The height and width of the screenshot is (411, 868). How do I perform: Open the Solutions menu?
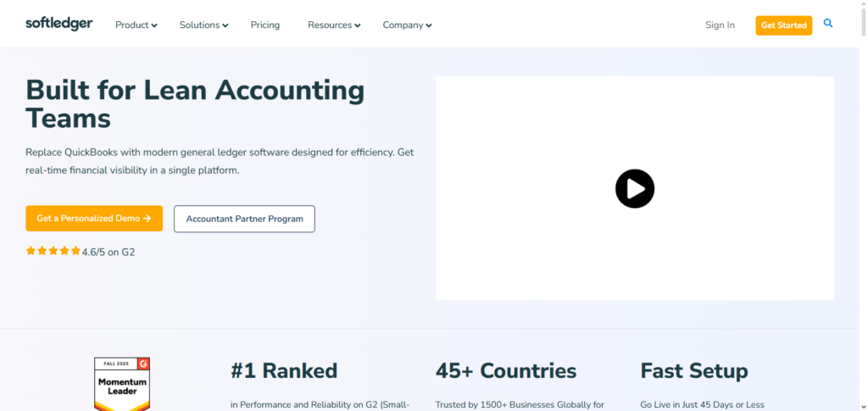203,25
